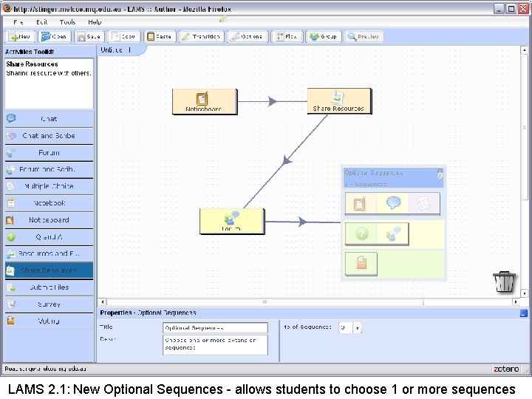Select Multiple Choice activity
Image resolution: width=532 pixels, height=399 pixels.
tap(50, 186)
